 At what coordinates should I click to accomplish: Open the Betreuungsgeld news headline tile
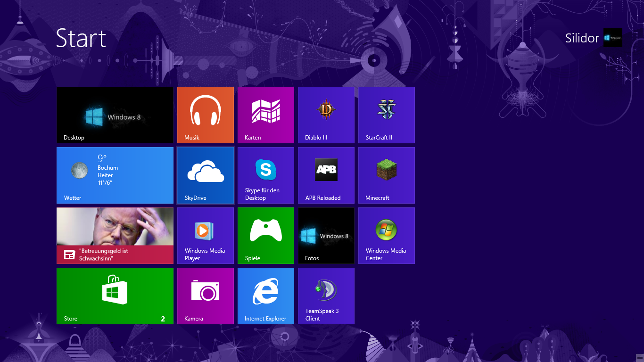point(115,235)
